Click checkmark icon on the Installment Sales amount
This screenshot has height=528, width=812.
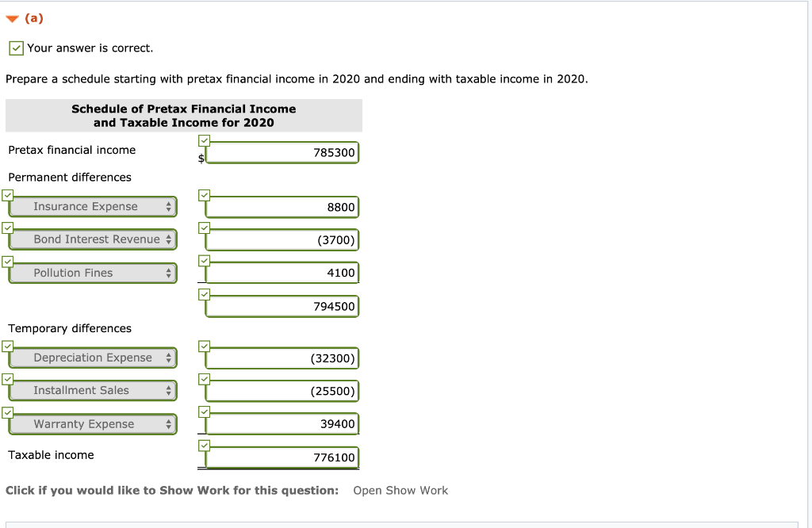pyautogui.click(x=205, y=379)
